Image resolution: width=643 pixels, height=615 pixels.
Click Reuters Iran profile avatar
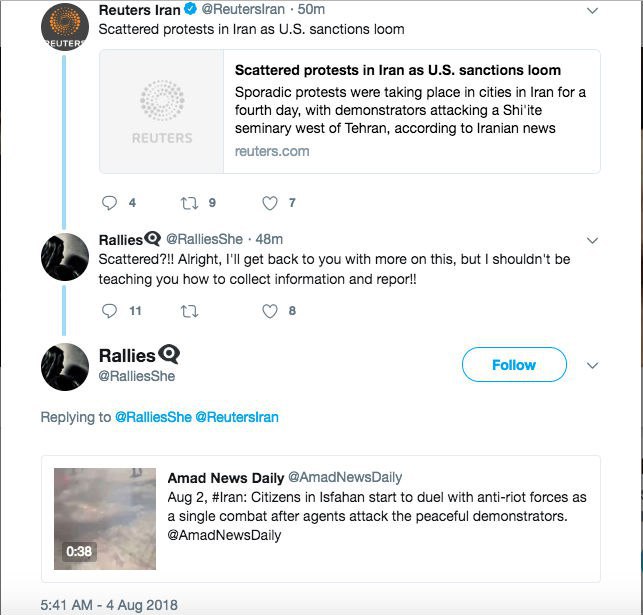[x=65, y=28]
